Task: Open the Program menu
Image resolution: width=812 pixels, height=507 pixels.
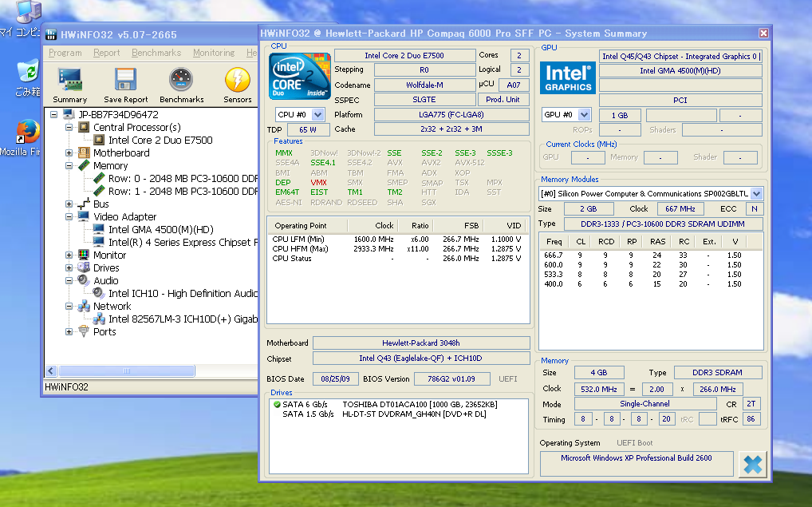Action: [x=65, y=53]
